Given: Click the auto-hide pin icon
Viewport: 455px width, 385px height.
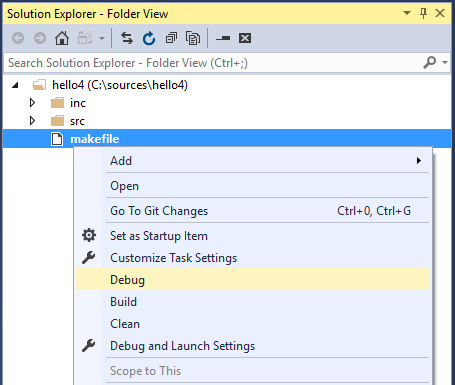Looking at the screenshot, I should click(423, 13).
